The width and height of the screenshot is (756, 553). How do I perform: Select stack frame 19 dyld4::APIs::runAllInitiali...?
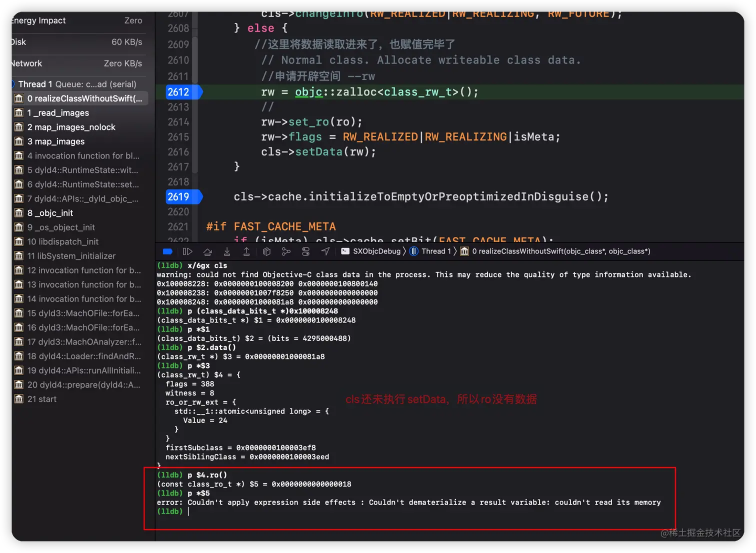(x=80, y=370)
